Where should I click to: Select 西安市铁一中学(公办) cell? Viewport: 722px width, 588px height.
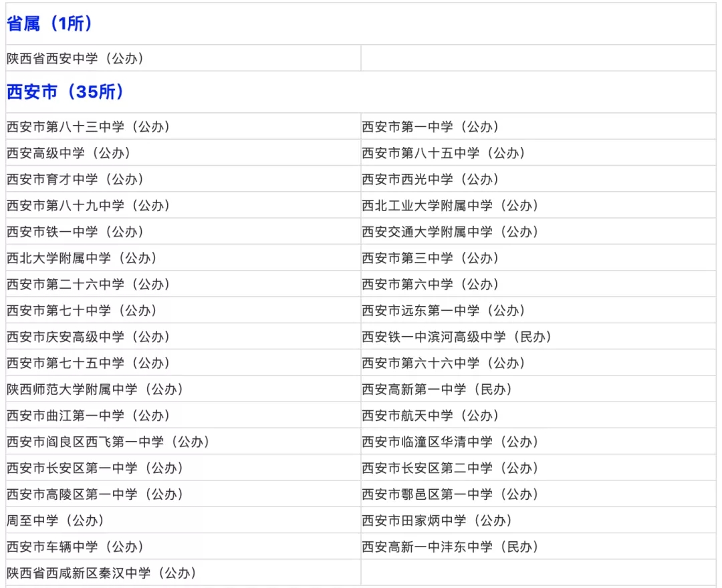[x=183, y=231]
